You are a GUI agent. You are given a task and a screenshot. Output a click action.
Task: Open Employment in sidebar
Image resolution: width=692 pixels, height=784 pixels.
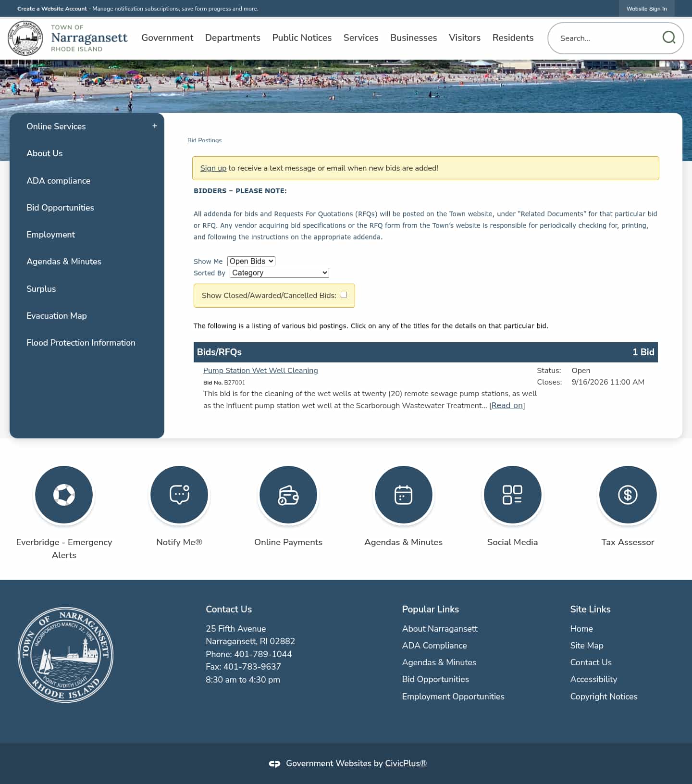tap(50, 235)
